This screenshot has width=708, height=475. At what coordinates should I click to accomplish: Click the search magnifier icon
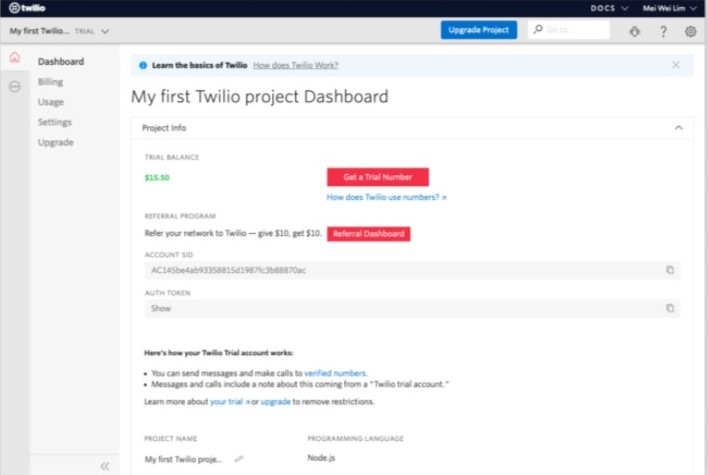pos(538,29)
